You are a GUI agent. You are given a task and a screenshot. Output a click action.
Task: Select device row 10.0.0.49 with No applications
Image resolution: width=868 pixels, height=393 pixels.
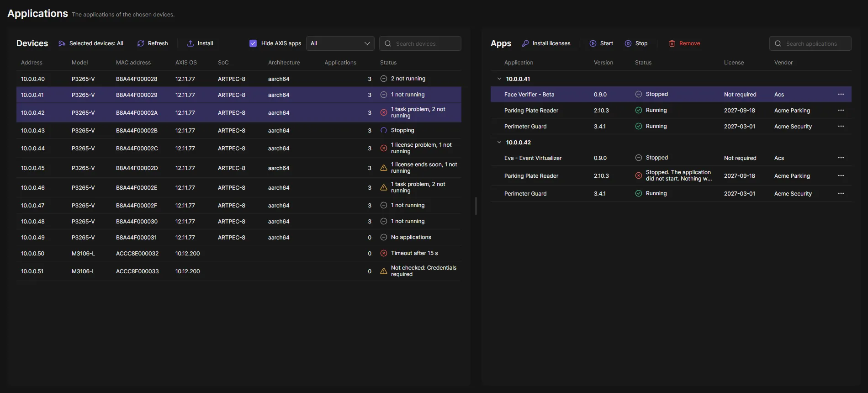[239, 237]
